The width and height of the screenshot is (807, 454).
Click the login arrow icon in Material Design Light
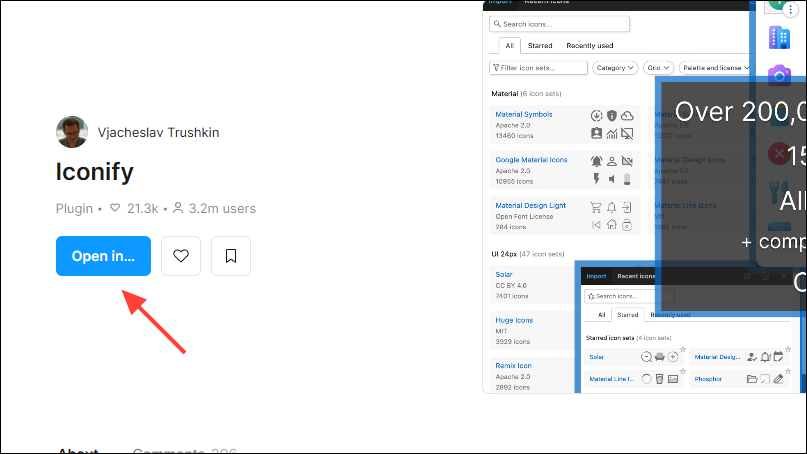pos(627,207)
